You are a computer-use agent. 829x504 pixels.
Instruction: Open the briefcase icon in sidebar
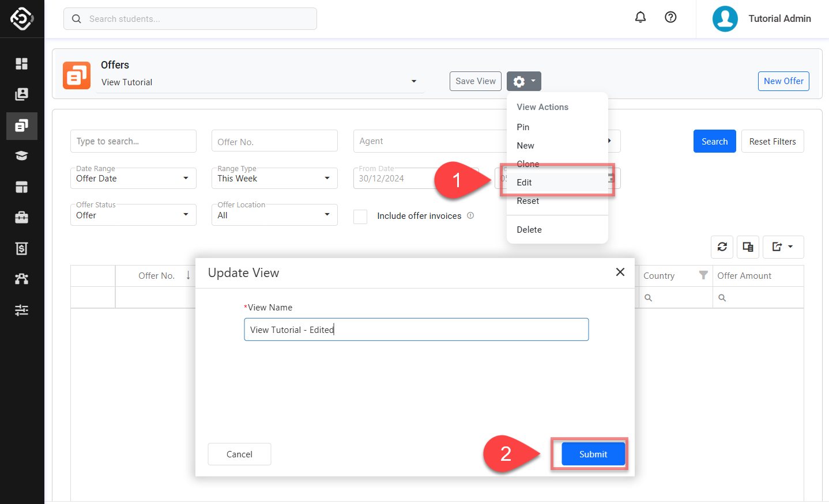point(21,217)
